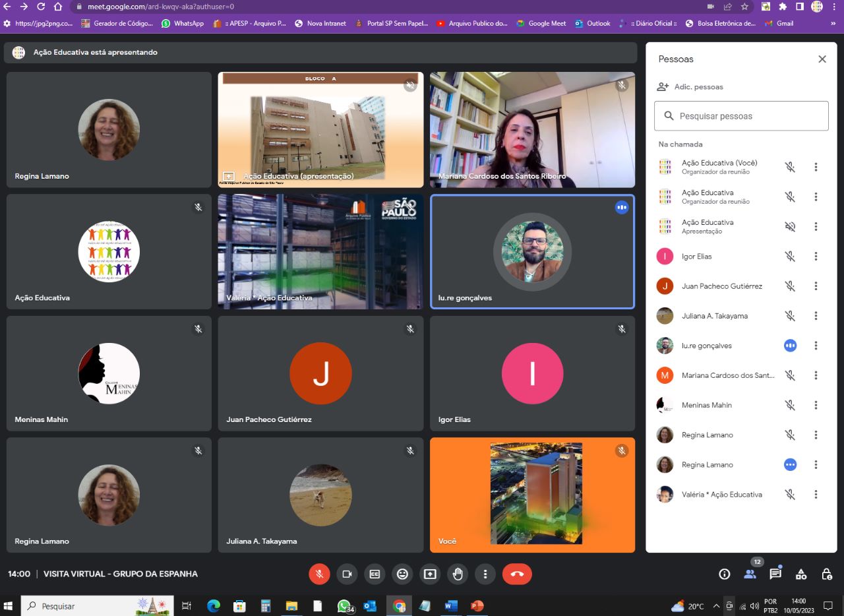Screen dimensions: 844x616
Task: Open the Outlook bookmark
Action: point(593,23)
